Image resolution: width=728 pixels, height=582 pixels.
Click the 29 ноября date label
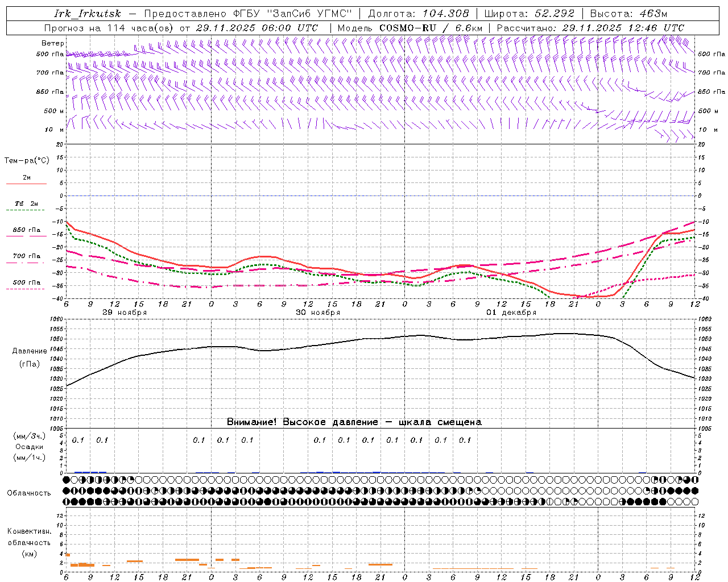pos(125,313)
